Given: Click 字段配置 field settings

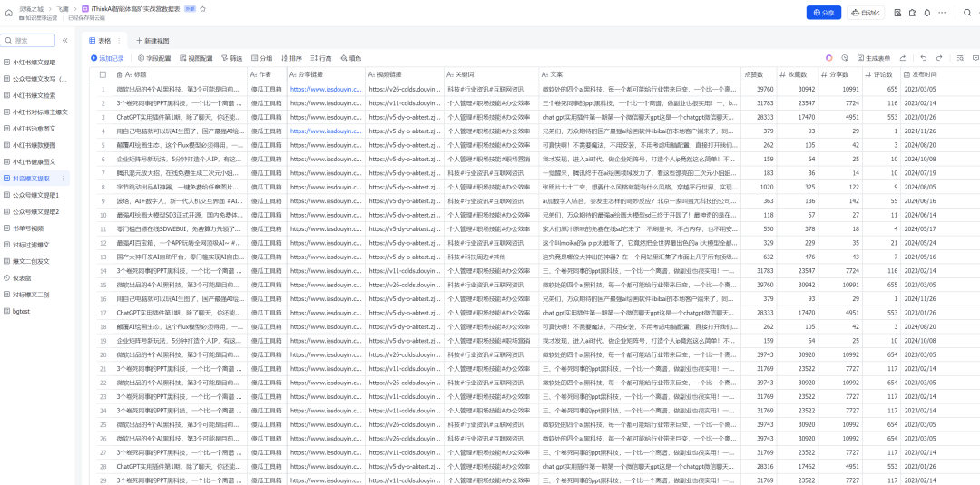Looking at the screenshot, I should pos(154,58).
